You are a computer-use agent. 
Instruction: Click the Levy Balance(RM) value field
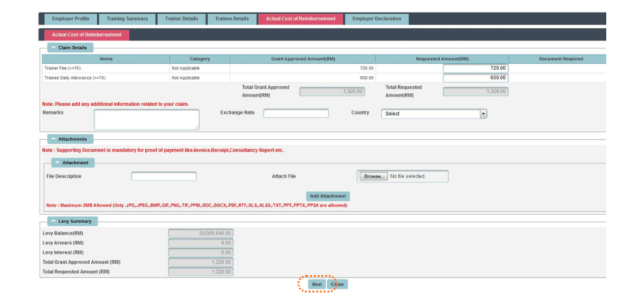[x=201, y=234]
